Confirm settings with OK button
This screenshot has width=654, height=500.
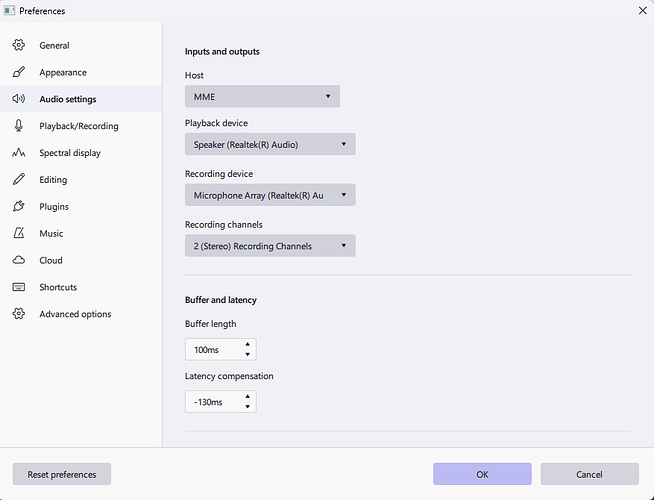click(482, 474)
